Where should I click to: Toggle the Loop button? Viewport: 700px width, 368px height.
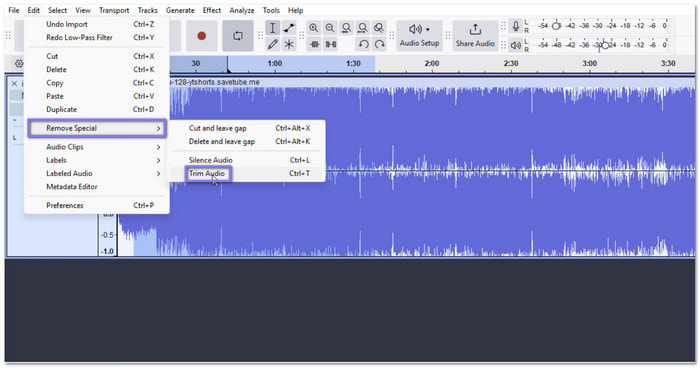click(238, 36)
